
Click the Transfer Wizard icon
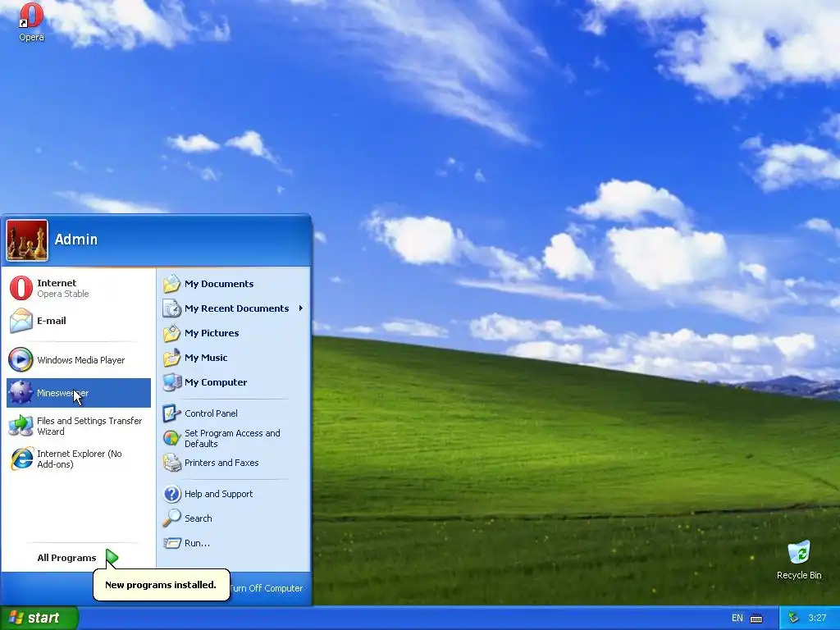click(21, 426)
